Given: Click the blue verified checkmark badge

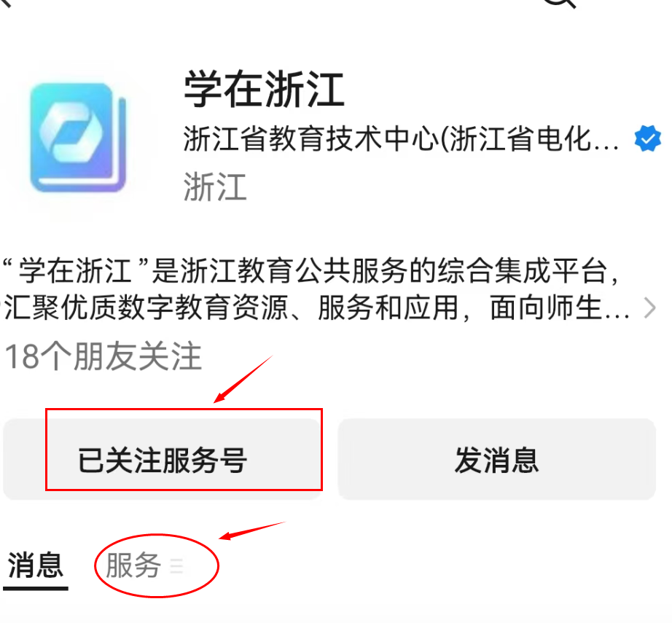Looking at the screenshot, I should pos(647,138).
